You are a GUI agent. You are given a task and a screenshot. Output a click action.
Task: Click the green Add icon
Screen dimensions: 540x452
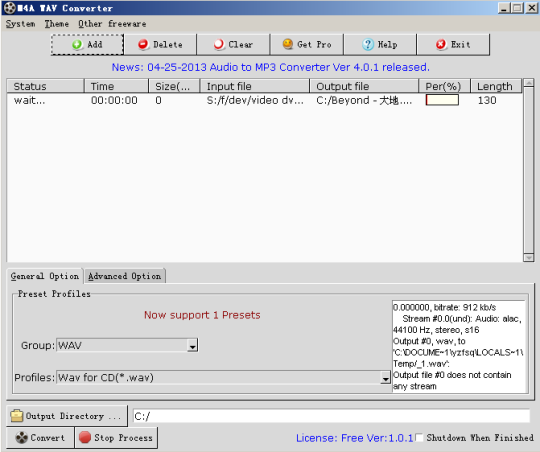pos(77,44)
